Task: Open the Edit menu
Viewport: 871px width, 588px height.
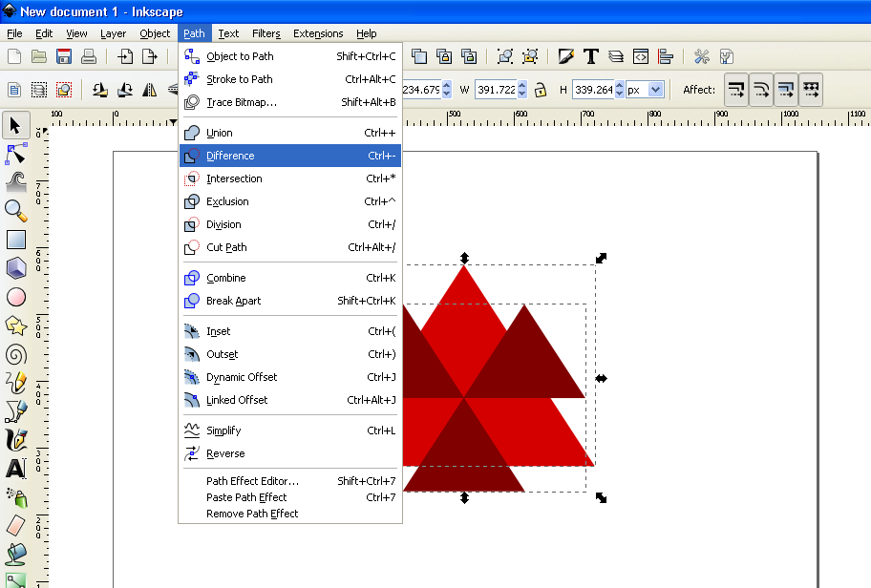Action: (x=44, y=33)
